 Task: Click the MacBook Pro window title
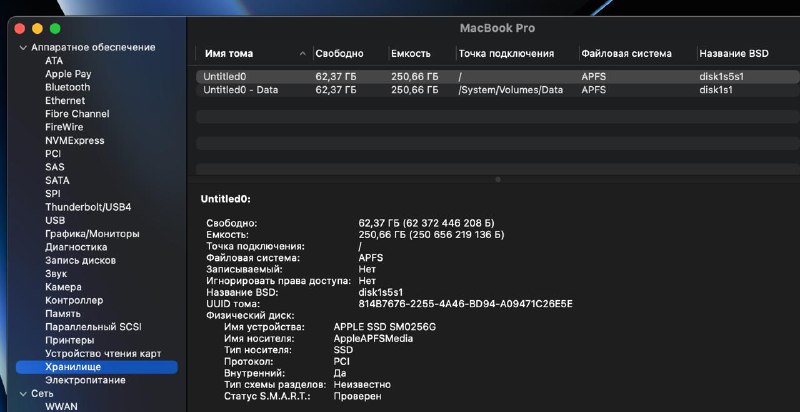coord(497,28)
